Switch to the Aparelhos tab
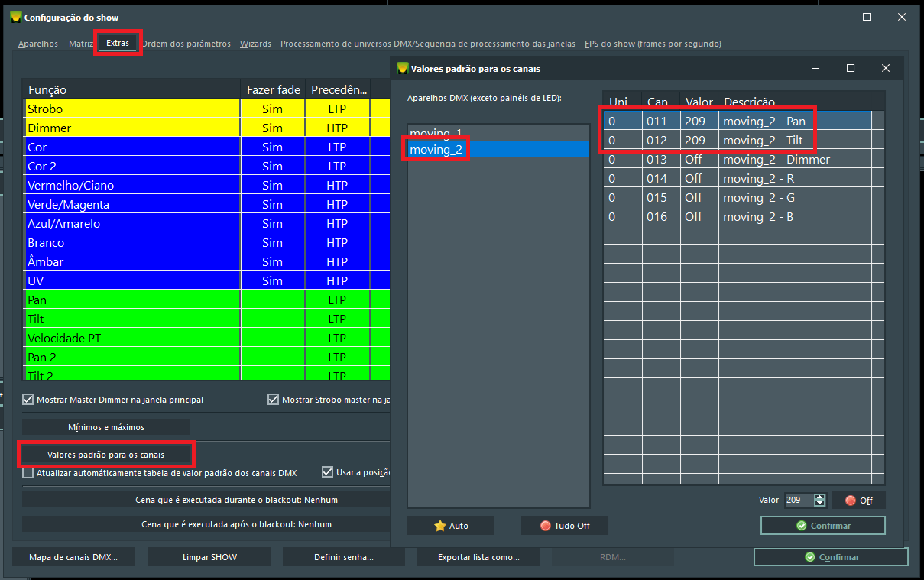924x580 pixels. [38, 44]
